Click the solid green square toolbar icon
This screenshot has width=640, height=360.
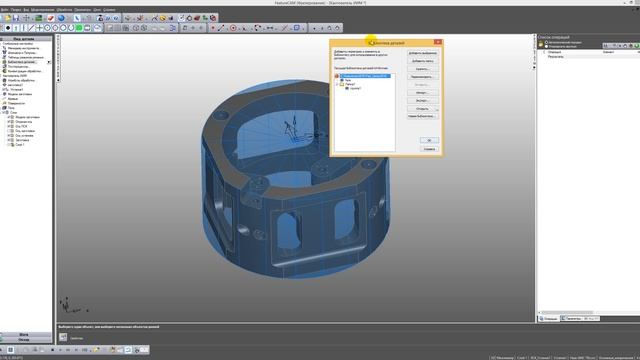click(x=79, y=28)
